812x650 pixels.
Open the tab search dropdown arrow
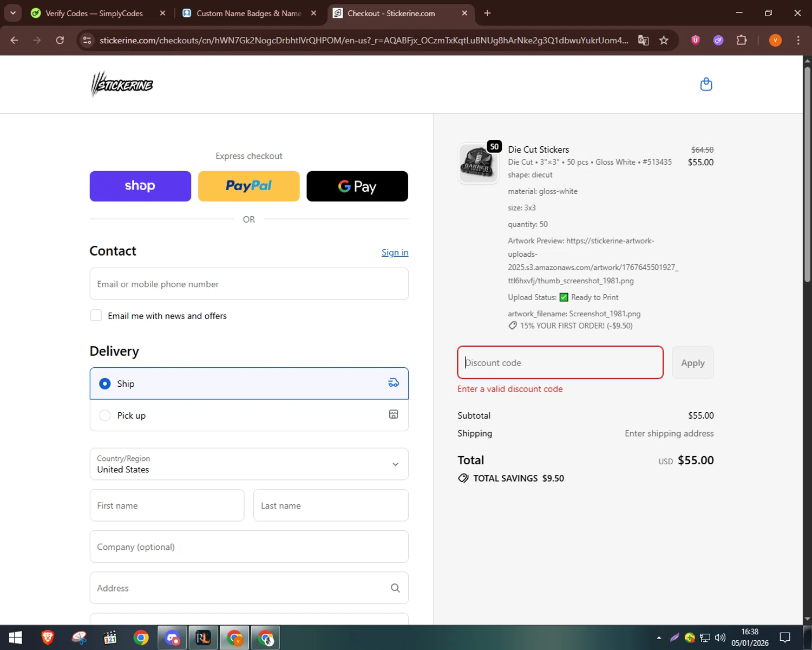12,13
